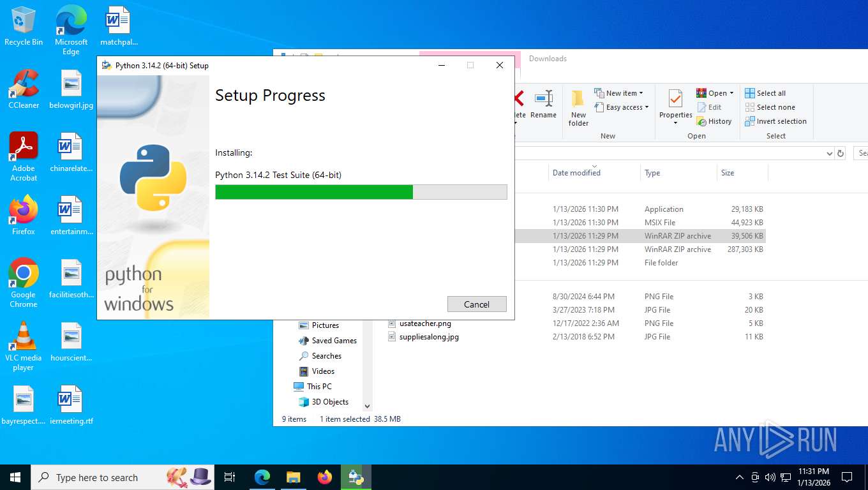The width and height of the screenshot is (868, 490).
Task: Select the Downloads title tab
Action: (548, 59)
